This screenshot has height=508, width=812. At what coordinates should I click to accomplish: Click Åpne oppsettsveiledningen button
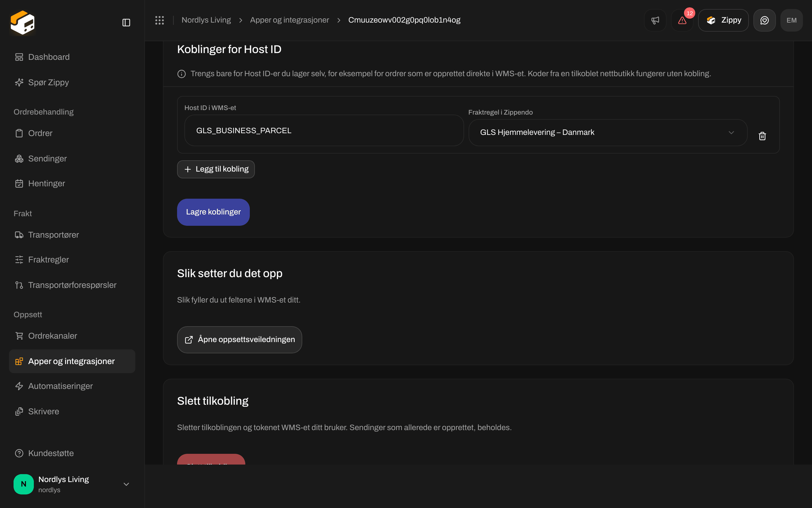pyautogui.click(x=240, y=340)
